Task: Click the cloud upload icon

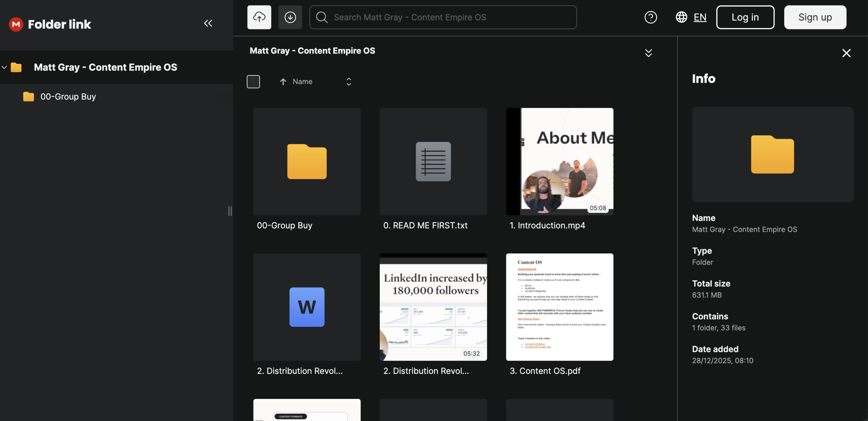Action: click(259, 17)
